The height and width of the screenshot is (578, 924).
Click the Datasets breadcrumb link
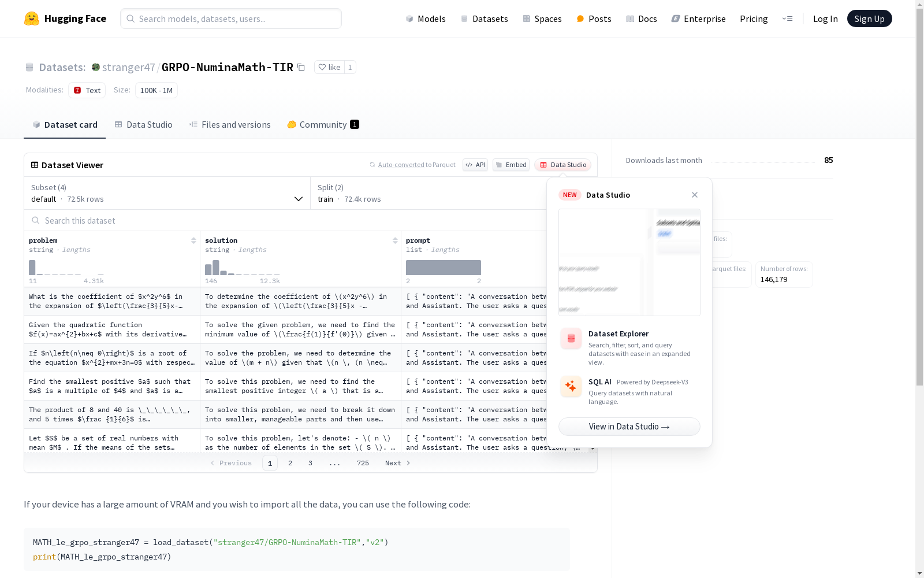click(x=62, y=67)
